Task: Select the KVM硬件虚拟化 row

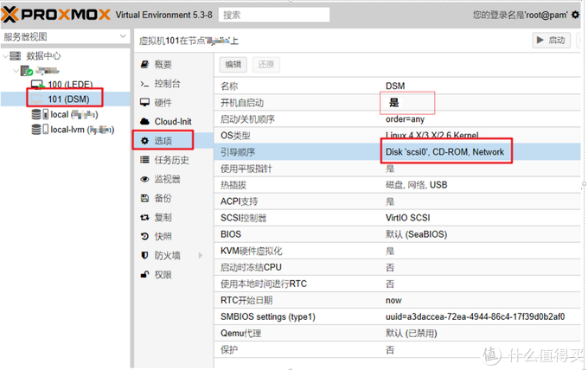Action: coord(397,251)
